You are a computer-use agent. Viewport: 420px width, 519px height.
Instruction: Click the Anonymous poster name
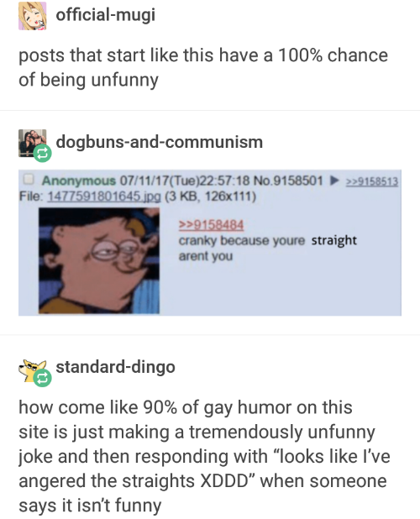click(x=79, y=181)
